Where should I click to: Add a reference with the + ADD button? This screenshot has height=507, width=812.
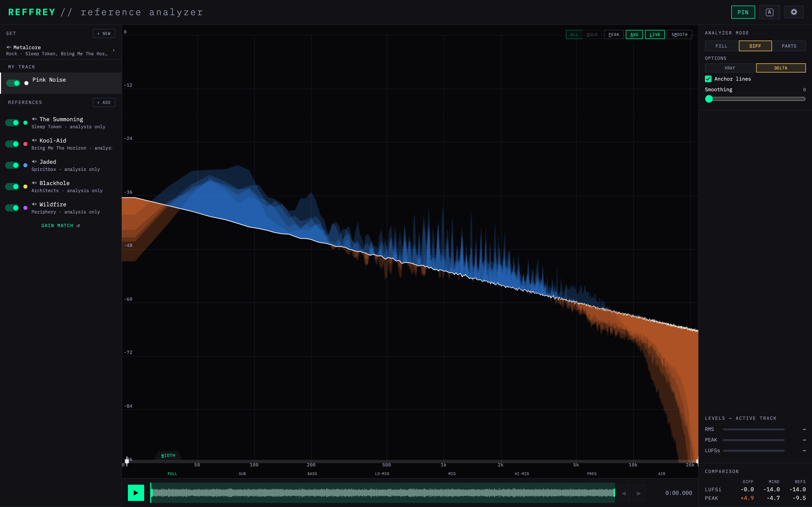coord(104,102)
